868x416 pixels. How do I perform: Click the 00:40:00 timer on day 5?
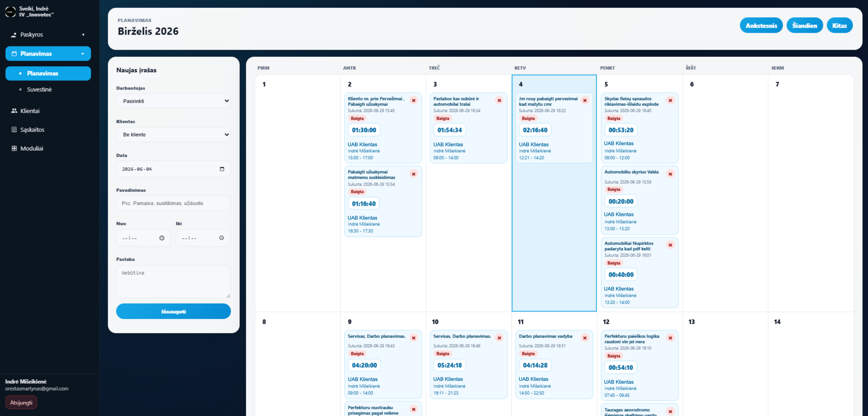pos(621,275)
